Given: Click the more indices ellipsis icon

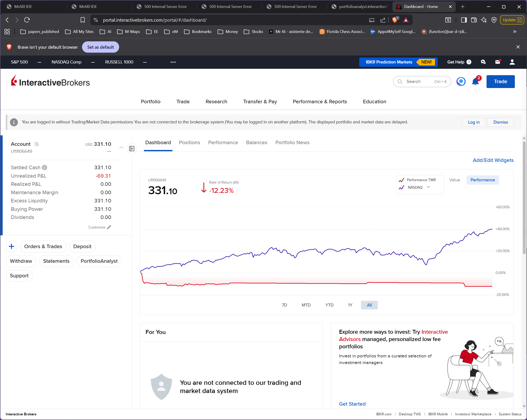Looking at the screenshot, I should (173, 62).
